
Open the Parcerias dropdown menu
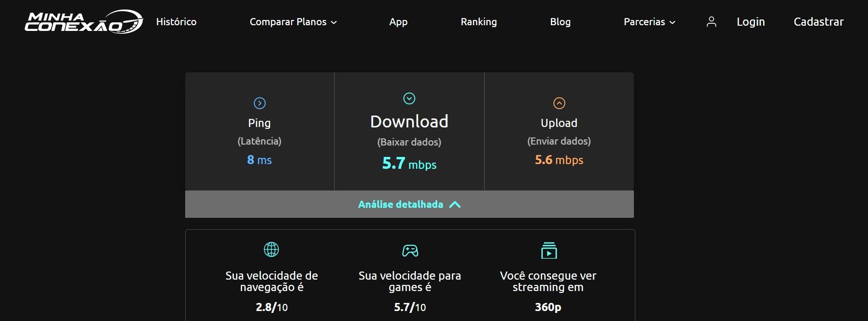pos(649,22)
